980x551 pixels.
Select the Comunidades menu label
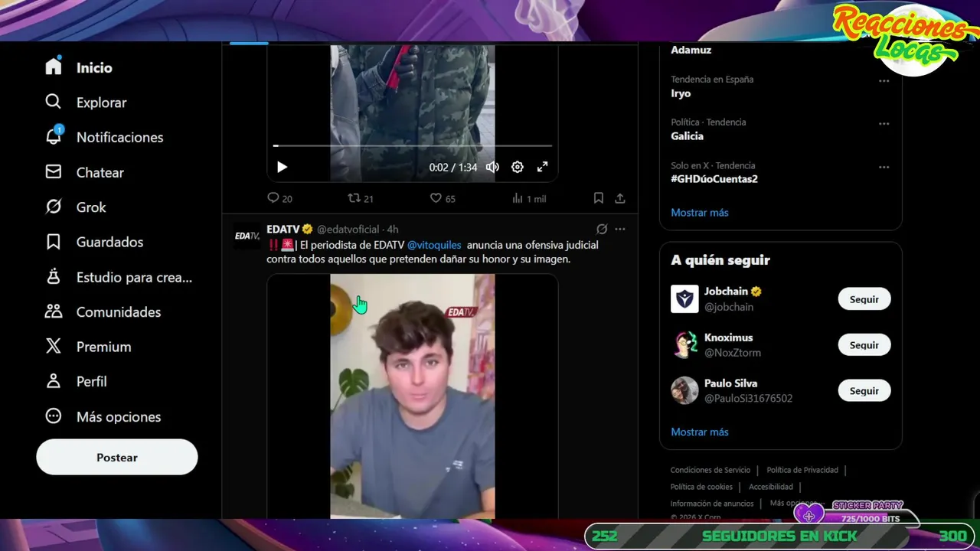tap(119, 312)
